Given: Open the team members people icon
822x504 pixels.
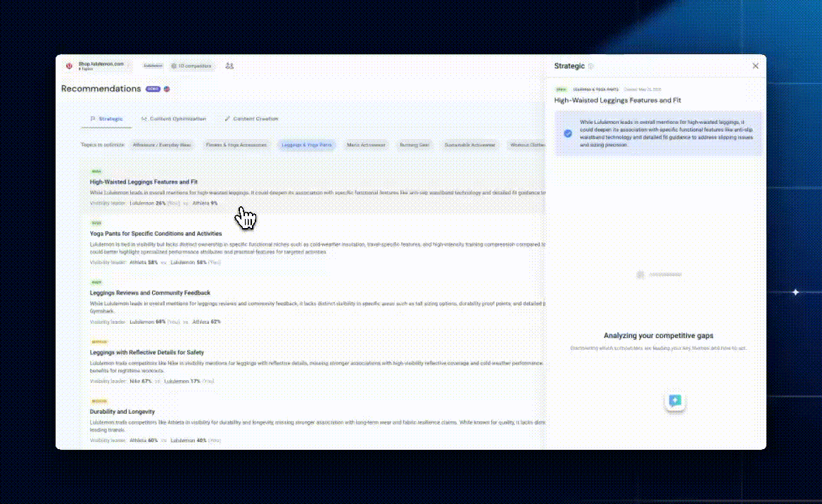Looking at the screenshot, I should (229, 66).
